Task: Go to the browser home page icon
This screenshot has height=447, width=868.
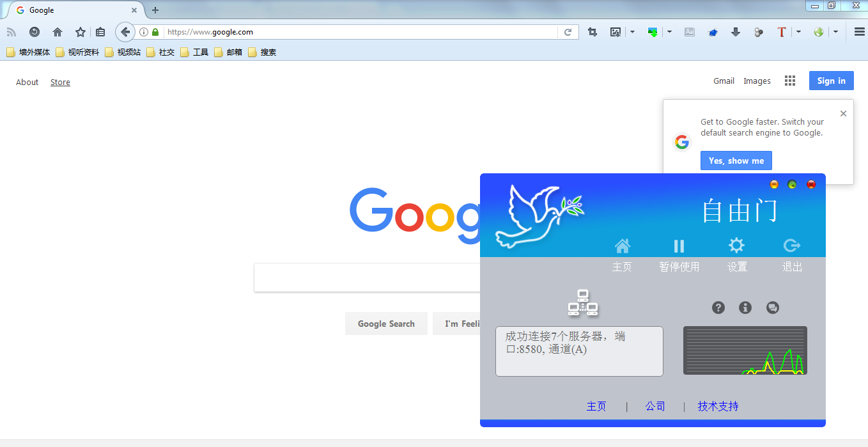Action: (58, 32)
